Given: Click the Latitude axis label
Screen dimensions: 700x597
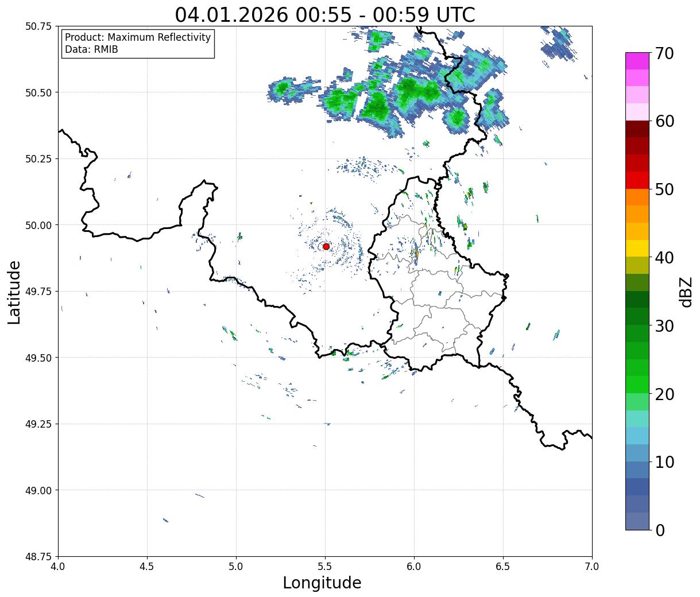Looking at the screenshot, I should tap(14, 292).
